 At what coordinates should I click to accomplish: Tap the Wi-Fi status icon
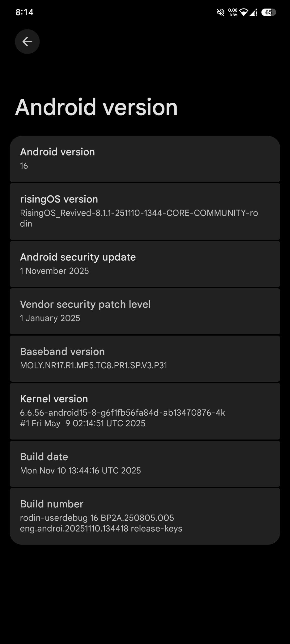[243, 12]
